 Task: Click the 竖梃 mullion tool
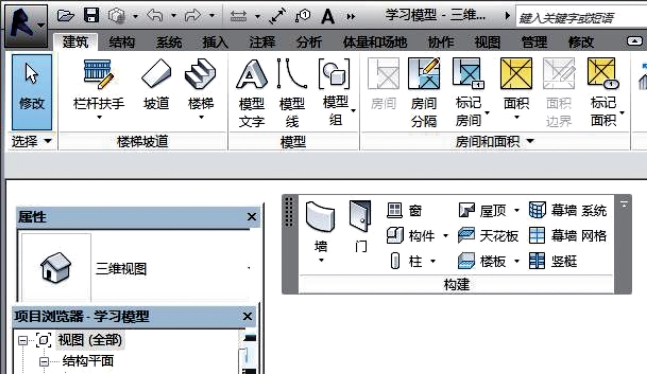553,261
